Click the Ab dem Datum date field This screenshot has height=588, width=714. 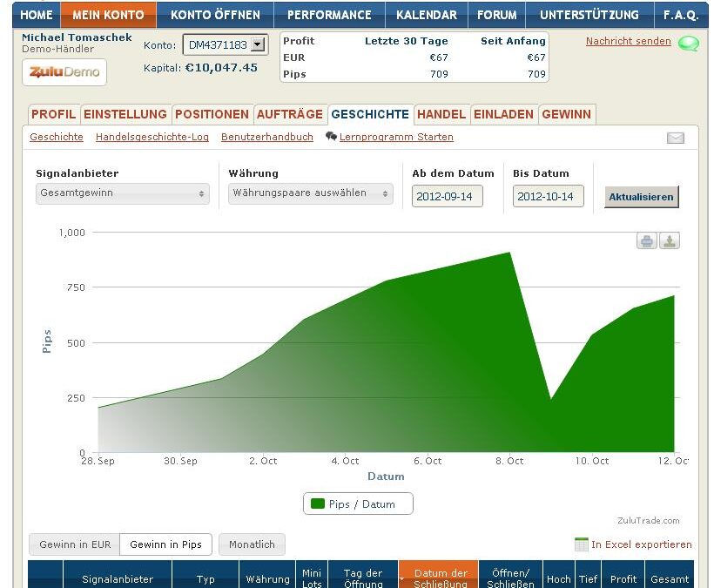[447, 197]
